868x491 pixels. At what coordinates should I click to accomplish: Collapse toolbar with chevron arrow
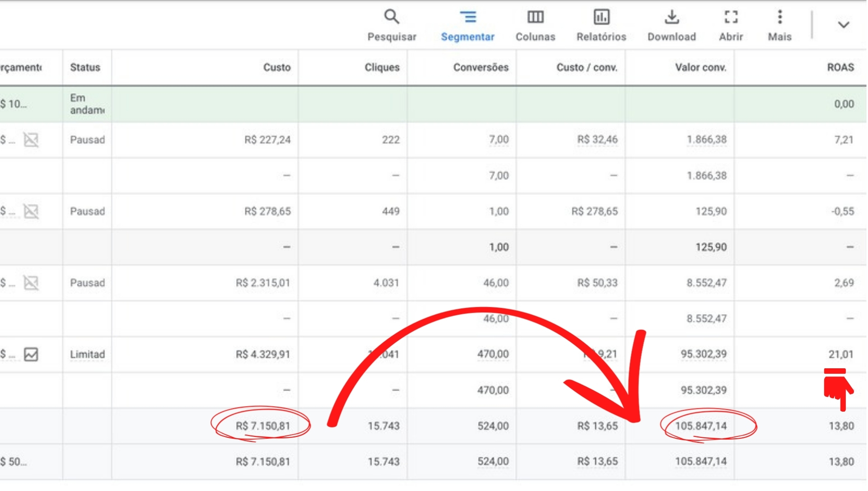pyautogui.click(x=843, y=25)
